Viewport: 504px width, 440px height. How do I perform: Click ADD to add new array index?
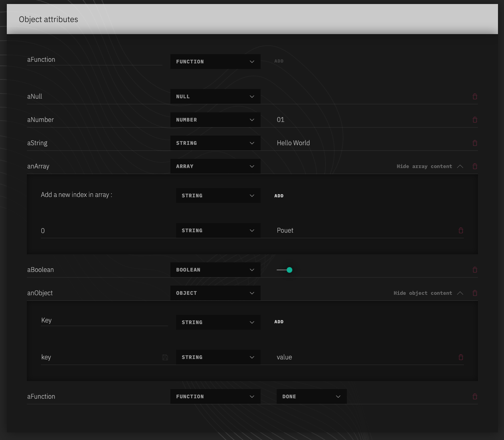279,196
